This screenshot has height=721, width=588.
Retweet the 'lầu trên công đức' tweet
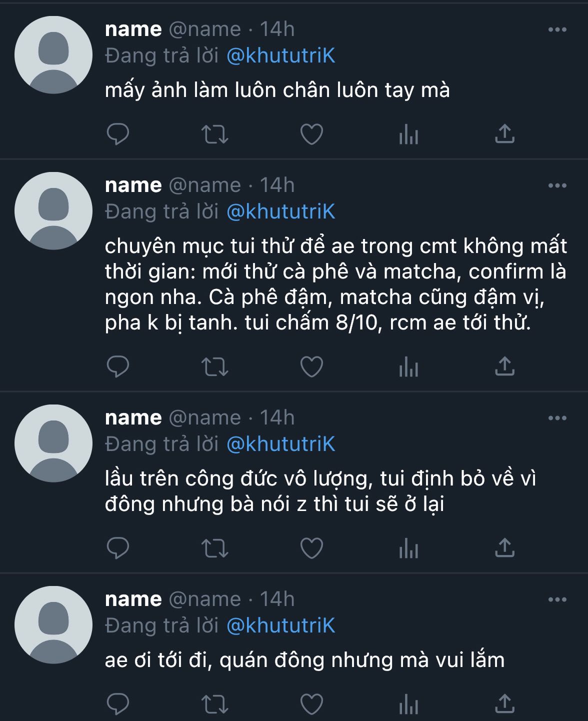(214, 548)
